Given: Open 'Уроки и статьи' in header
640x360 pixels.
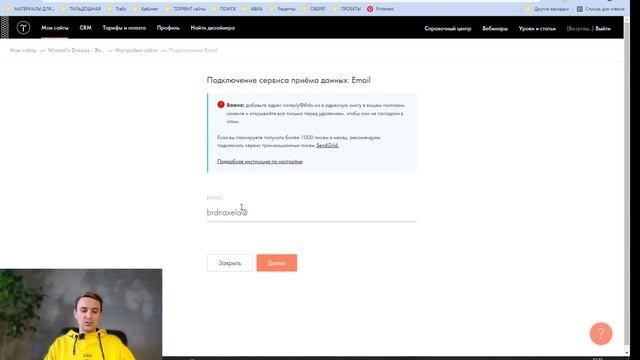Looking at the screenshot, I should pos(537,29).
